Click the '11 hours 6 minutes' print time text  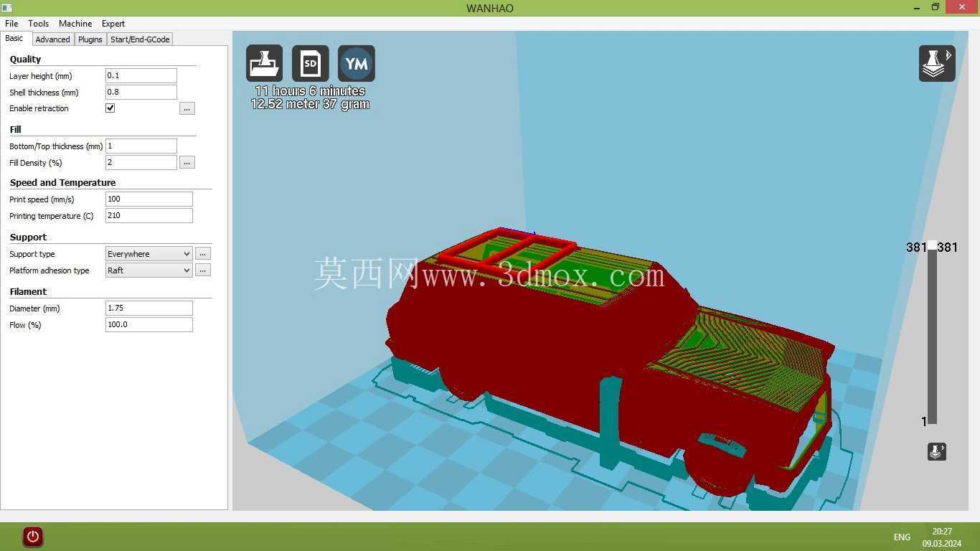pyautogui.click(x=310, y=91)
